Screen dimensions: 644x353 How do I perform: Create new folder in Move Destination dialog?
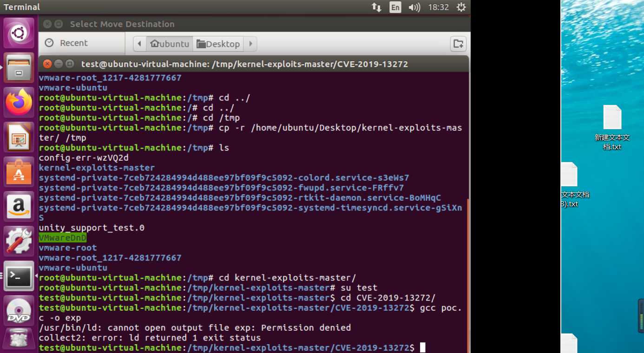pyautogui.click(x=458, y=44)
